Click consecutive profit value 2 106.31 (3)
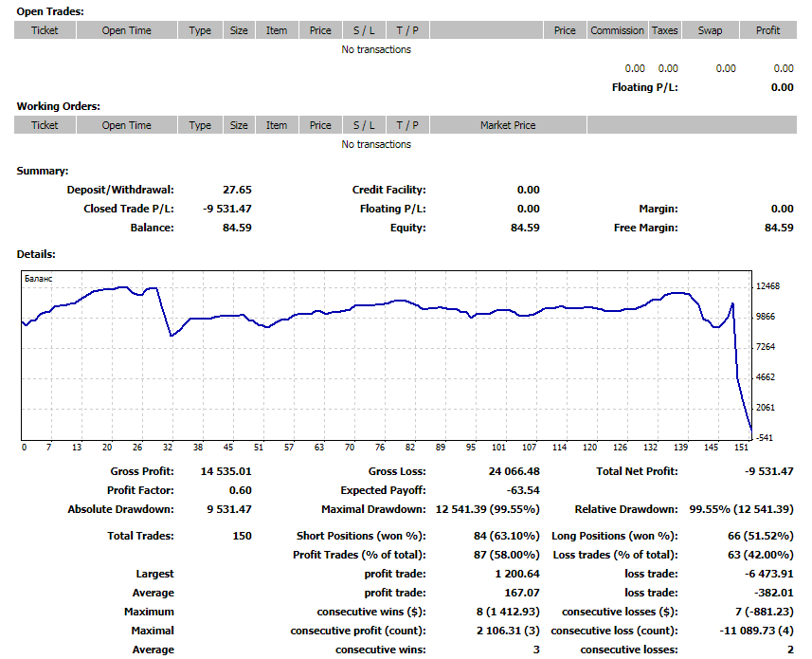Viewport: 812px width, 659px height. pos(509,631)
